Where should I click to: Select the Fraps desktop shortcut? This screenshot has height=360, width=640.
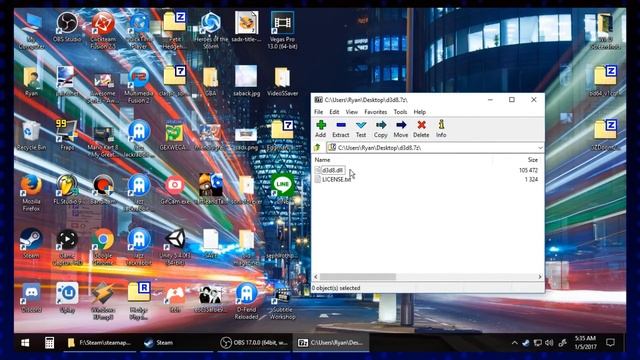point(67,136)
